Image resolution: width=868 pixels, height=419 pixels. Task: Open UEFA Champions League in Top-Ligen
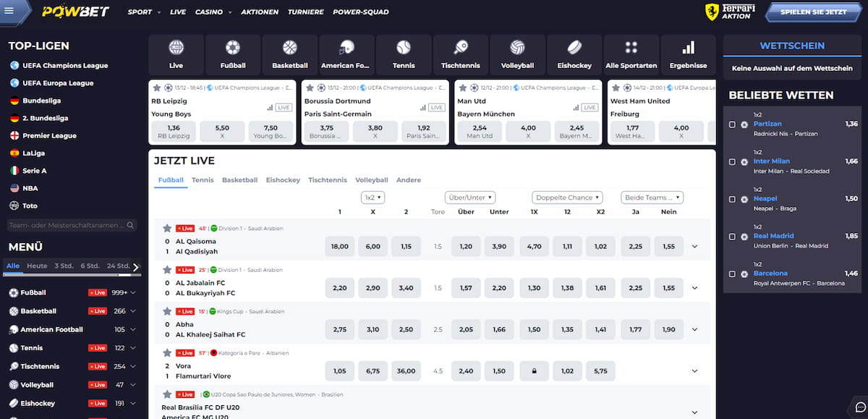[65, 65]
